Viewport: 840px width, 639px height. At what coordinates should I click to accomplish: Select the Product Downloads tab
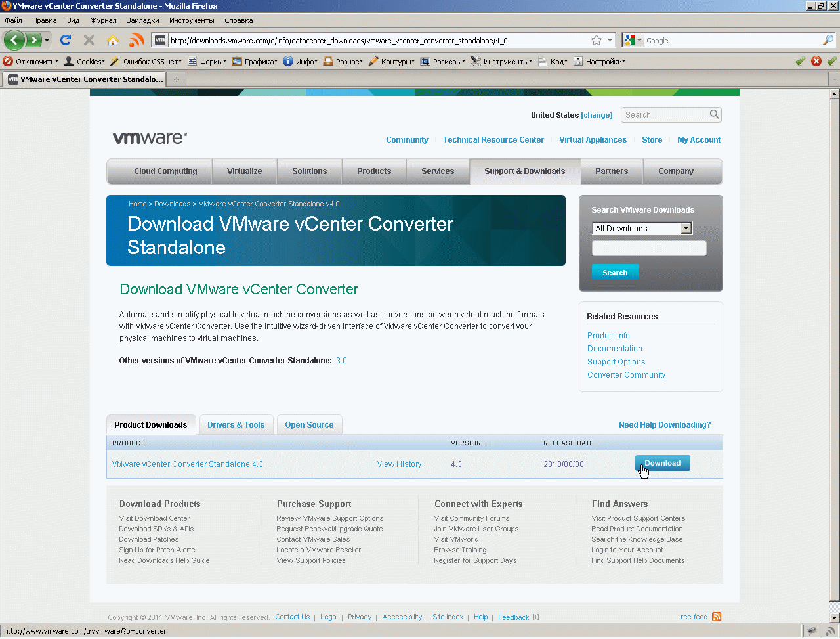(151, 425)
